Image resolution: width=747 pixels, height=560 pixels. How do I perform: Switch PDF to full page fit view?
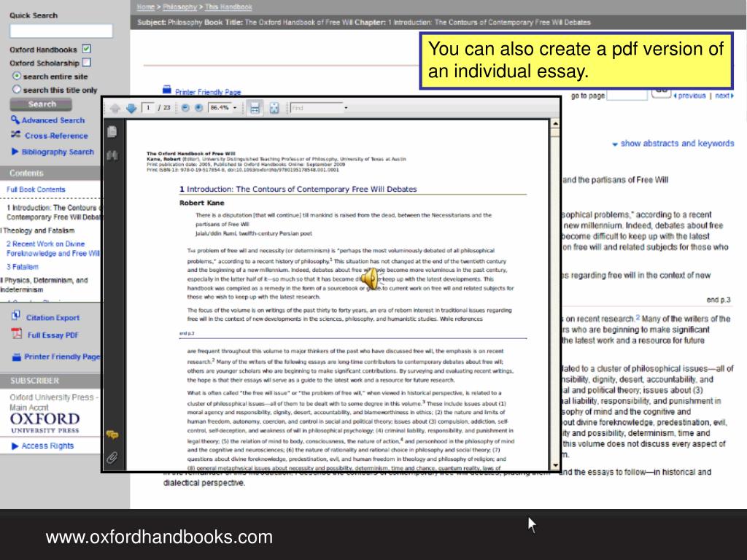point(274,108)
